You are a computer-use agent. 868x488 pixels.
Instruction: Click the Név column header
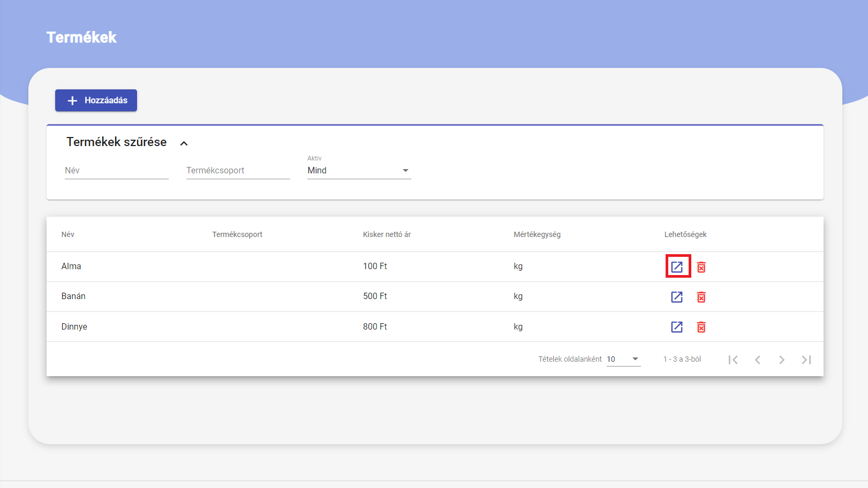pos(68,234)
